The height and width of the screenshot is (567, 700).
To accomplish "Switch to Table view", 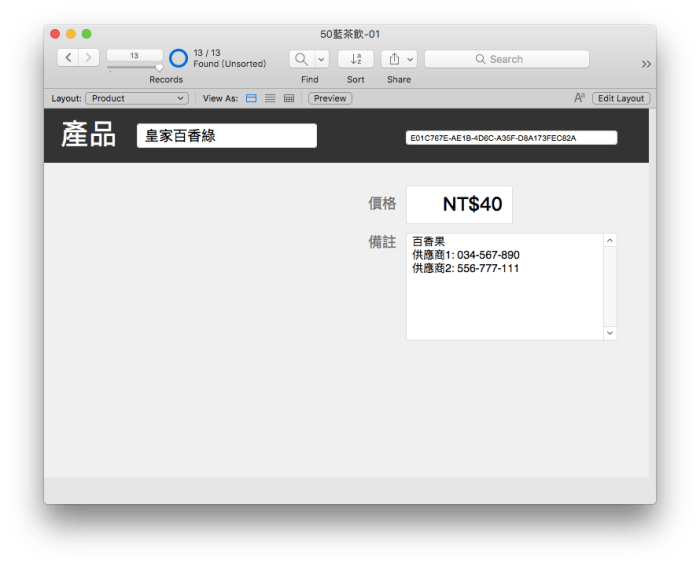I will [289, 98].
